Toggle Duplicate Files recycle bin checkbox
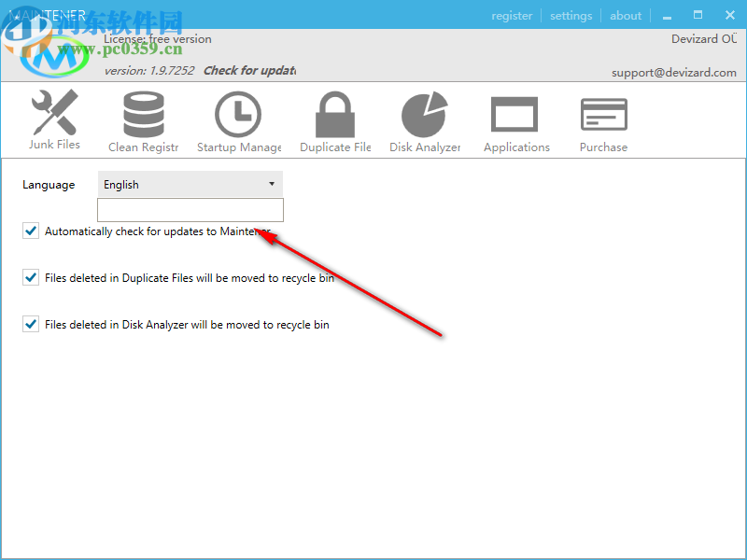Screen dimensions: 747x560 click(31, 277)
